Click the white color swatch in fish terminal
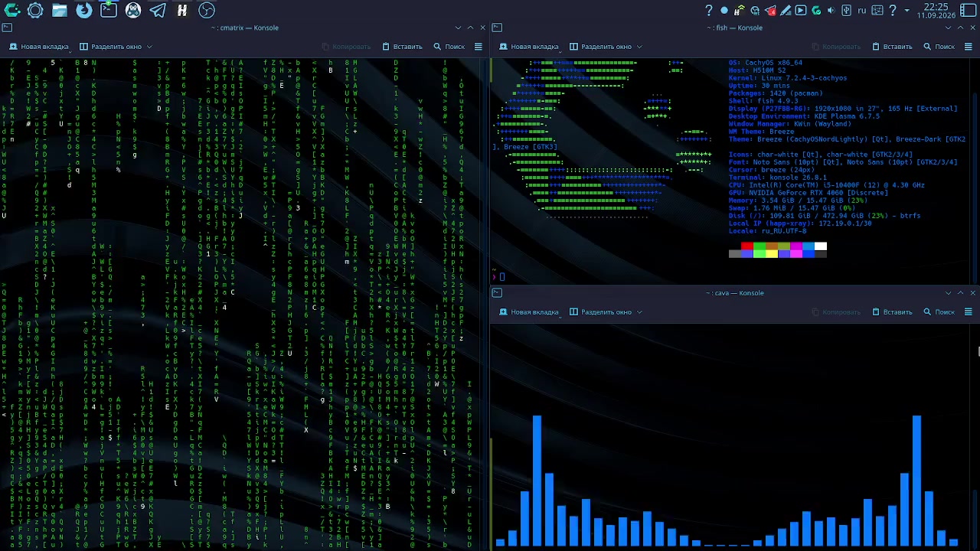This screenshot has height=551, width=980. pos(821,246)
